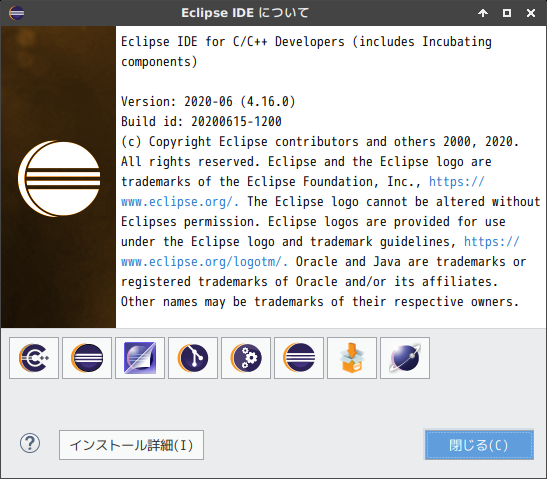The width and height of the screenshot is (547, 479).
Task: Open the help question mark icon
Action: (30, 443)
